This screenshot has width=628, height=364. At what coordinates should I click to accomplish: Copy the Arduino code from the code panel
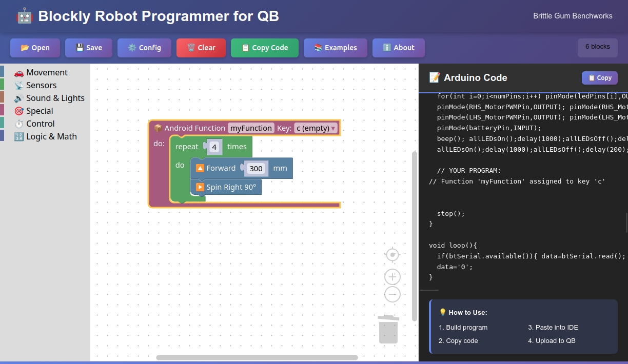600,78
